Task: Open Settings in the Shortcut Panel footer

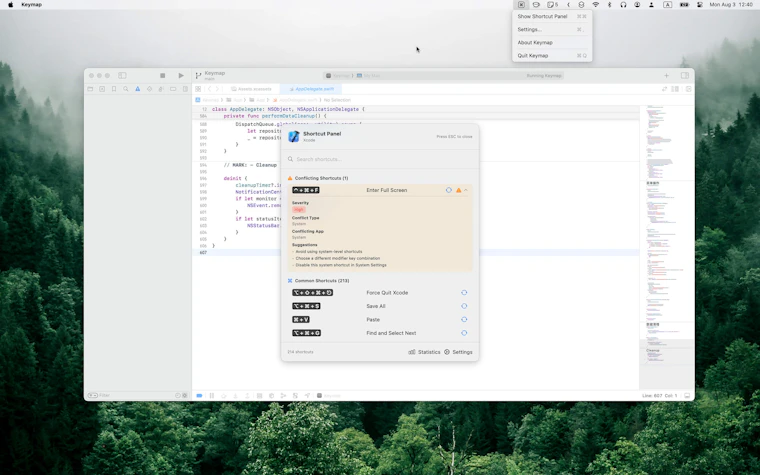Action: [458, 352]
